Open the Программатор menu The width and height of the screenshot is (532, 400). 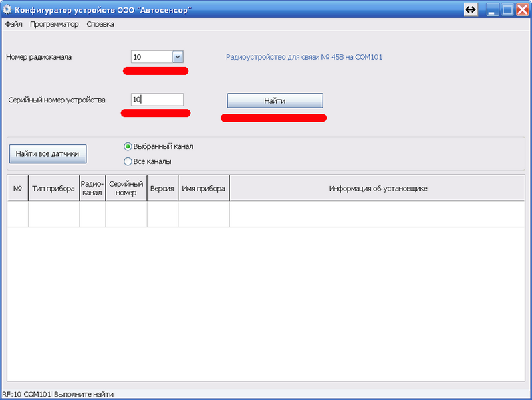coord(55,24)
